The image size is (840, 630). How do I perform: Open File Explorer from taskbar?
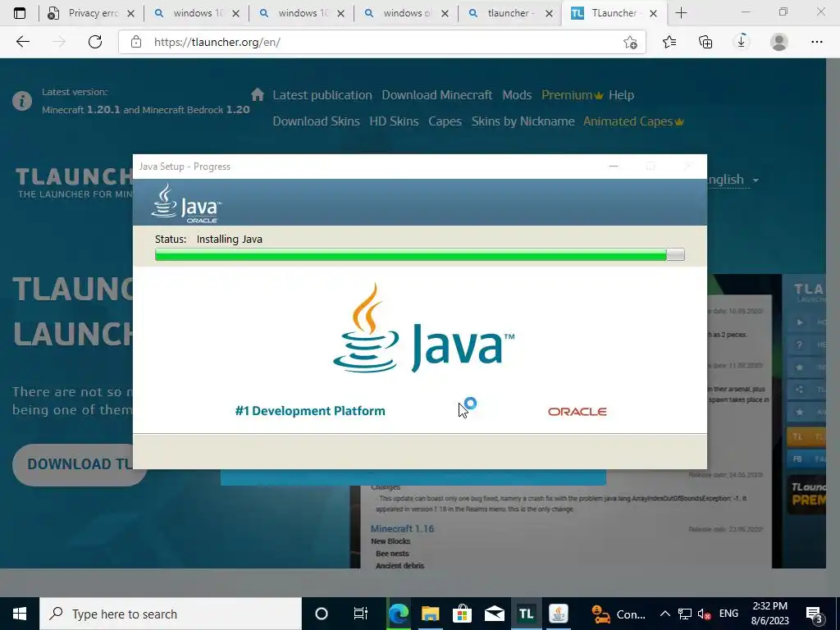[430, 614]
